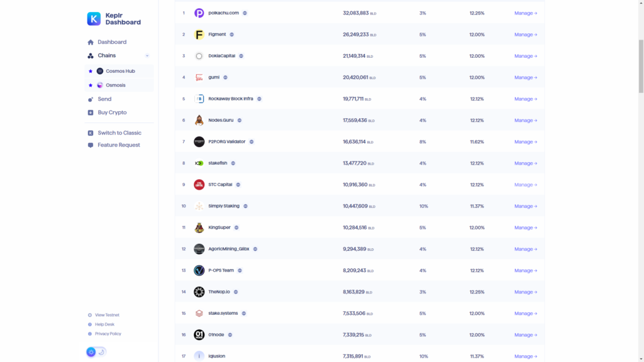Click Manage for P2P.ORG Validator
644x362 pixels.
[526, 142]
